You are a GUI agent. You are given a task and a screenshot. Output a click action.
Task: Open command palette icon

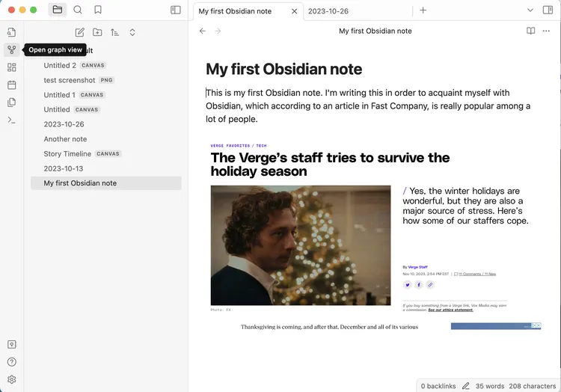[11, 120]
